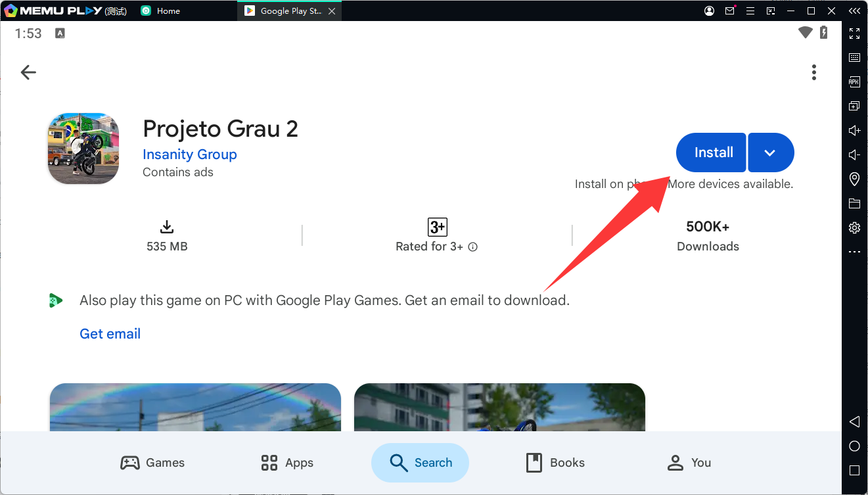The height and width of the screenshot is (495, 868).
Task: Open the rainbow street screenshot preview
Action: [195, 407]
